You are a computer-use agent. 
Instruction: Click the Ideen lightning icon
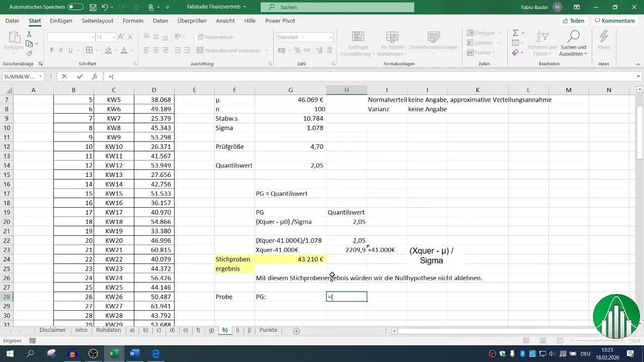[x=604, y=40]
